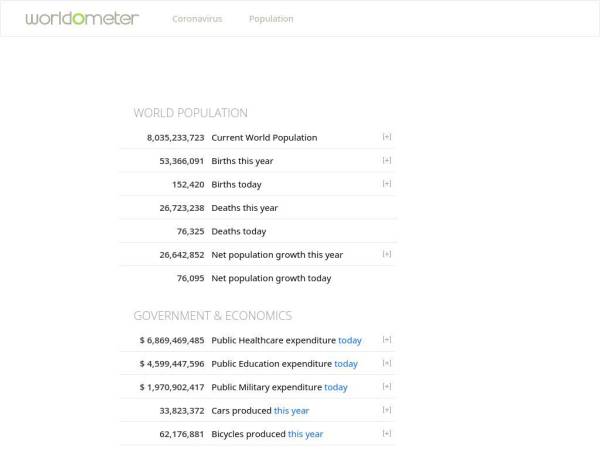The image size is (600, 450).
Task: Select the $ 6,869,469,485 healthcare counter
Action: coord(172,340)
